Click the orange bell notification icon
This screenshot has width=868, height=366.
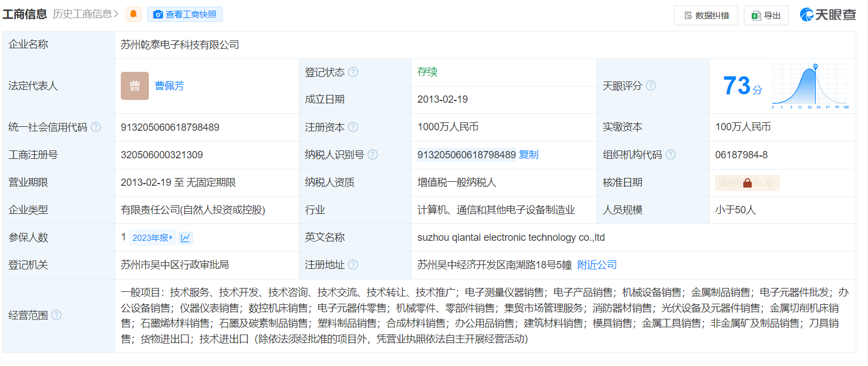(x=133, y=15)
